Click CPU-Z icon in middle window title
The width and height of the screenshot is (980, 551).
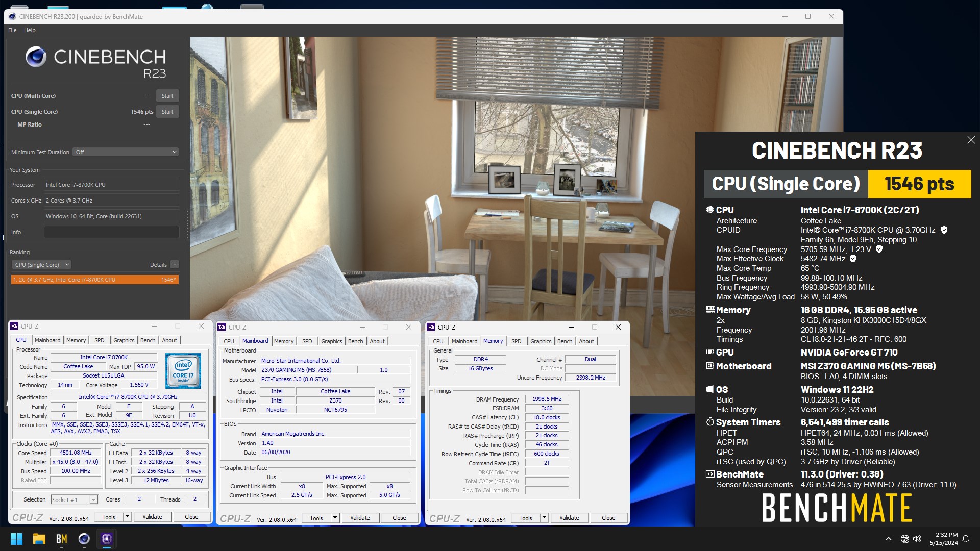222,327
